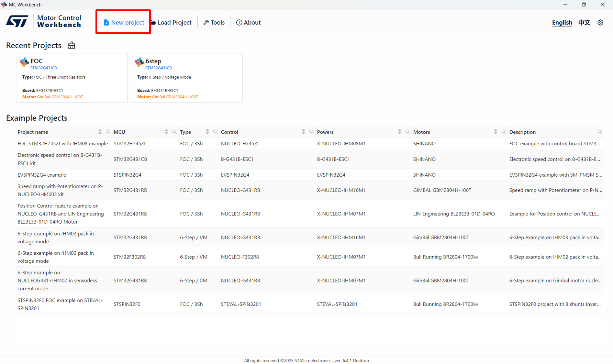Close the MC Workbench window

603,5
